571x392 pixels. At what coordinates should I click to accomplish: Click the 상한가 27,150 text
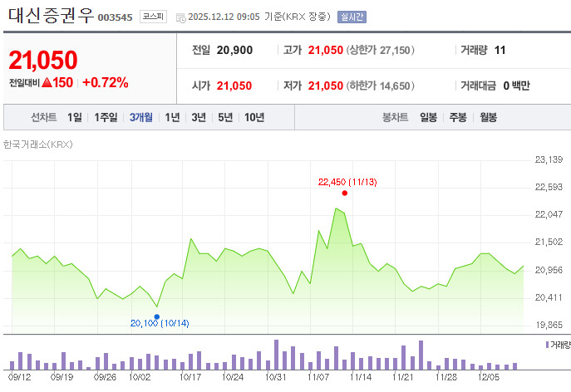pos(380,50)
